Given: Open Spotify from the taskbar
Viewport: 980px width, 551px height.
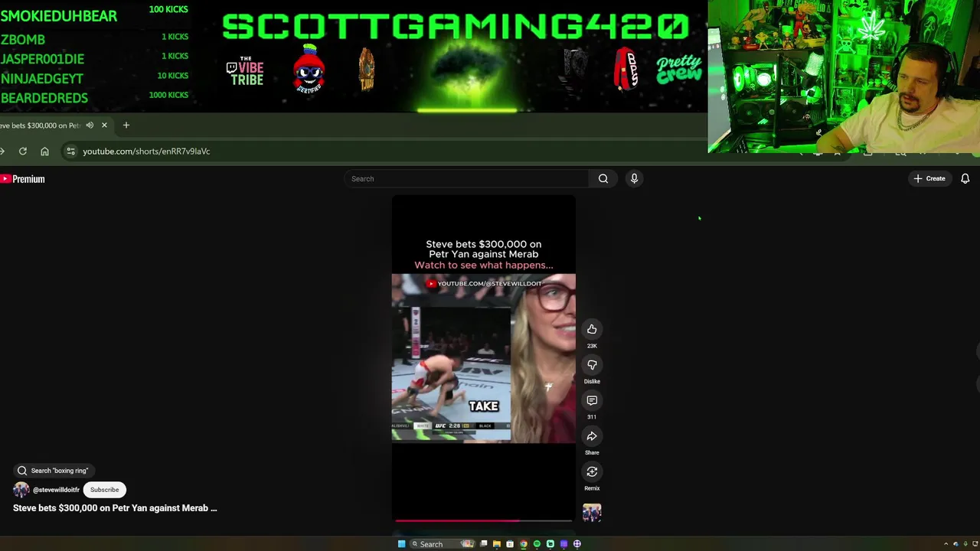Looking at the screenshot, I should pyautogui.click(x=537, y=544).
